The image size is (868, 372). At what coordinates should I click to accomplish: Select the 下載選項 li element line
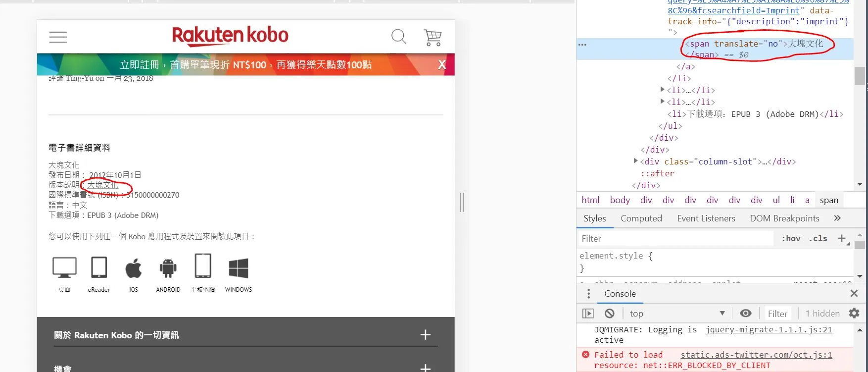(x=755, y=114)
